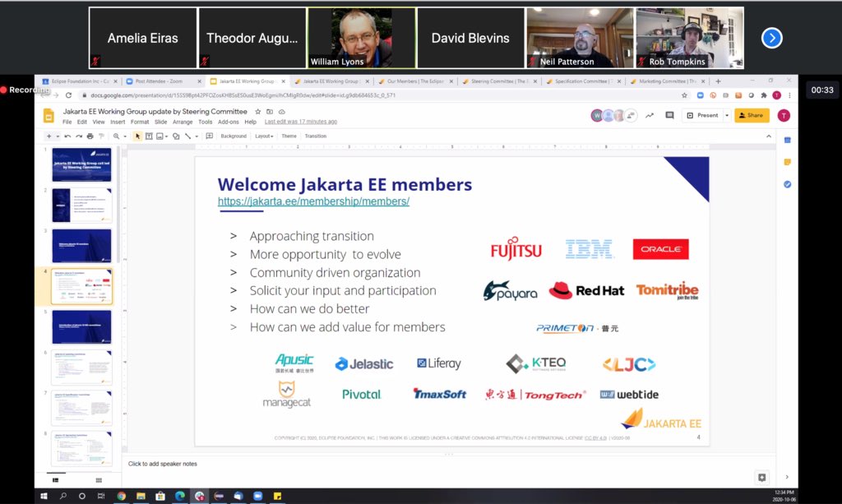Click the Present button
The height and width of the screenshot is (504, 842).
click(x=702, y=115)
